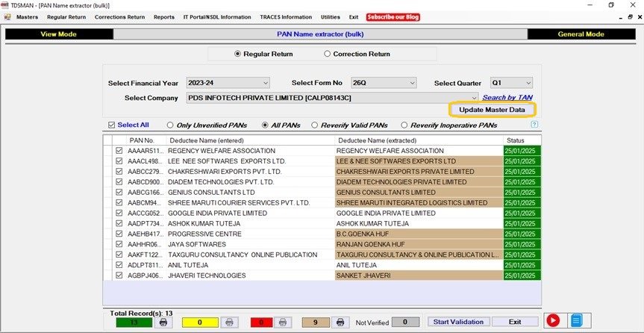Click the TDSMAN app icon in menu bar
The width and height of the screenshot is (644, 333).
click(7, 17)
